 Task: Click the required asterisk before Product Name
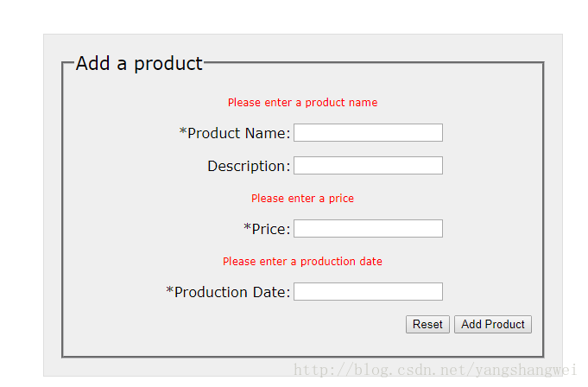tap(183, 132)
